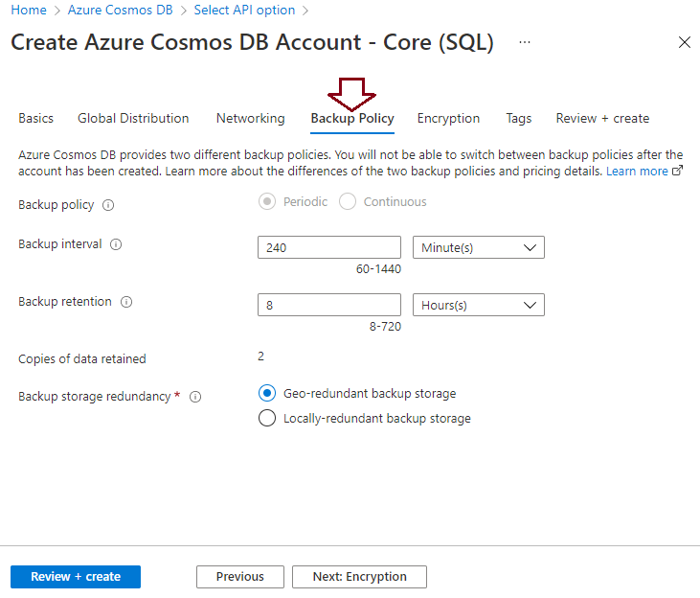
Task: Close the Create Cosmos DB Account pane
Action: pos(685,42)
